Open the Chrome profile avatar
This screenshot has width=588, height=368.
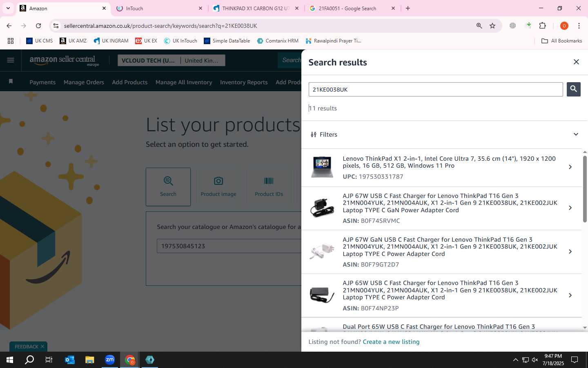(x=564, y=26)
